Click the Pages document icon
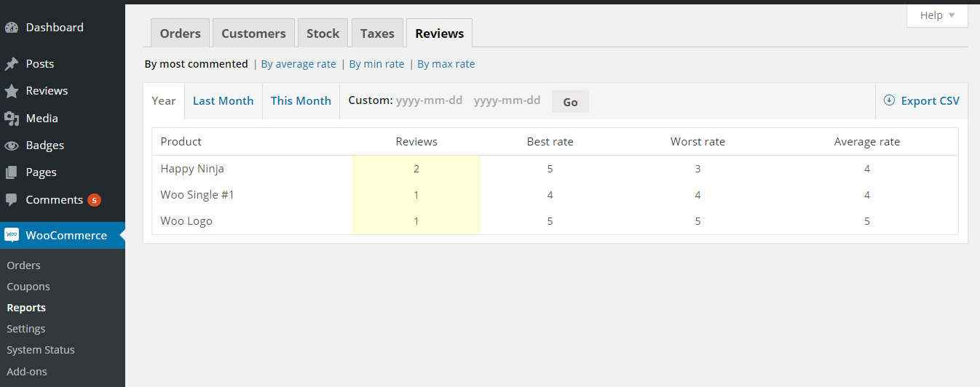 [x=12, y=172]
